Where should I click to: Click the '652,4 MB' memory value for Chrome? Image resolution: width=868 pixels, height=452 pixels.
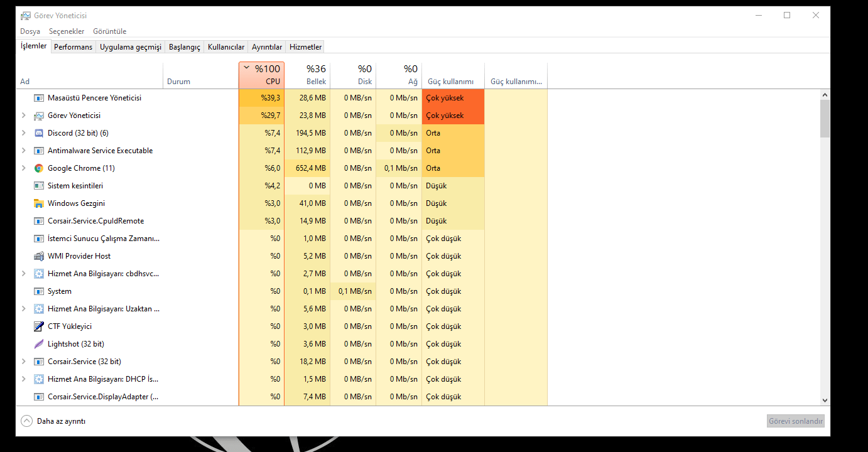point(308,168)
